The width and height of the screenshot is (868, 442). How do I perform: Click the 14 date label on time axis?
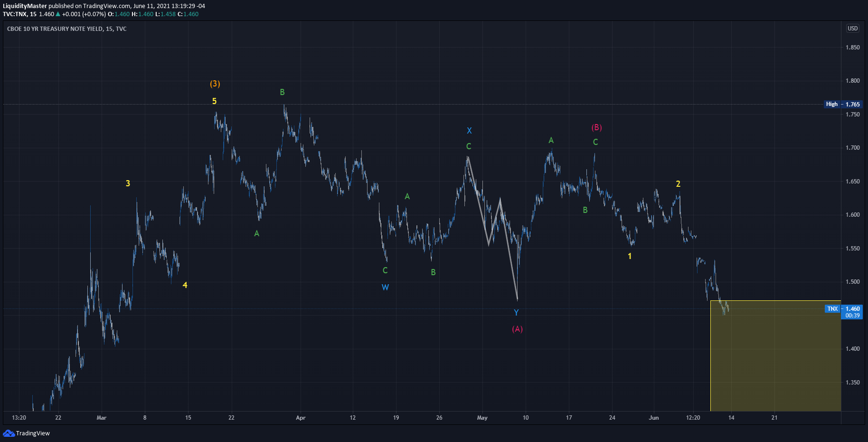pos(731,418)
